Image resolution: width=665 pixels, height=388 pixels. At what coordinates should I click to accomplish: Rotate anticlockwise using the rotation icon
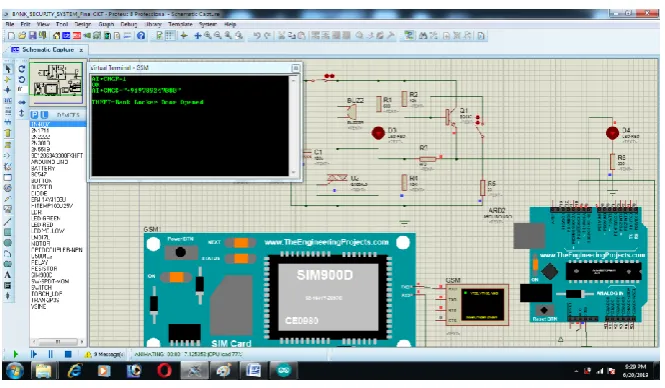tap(22, 80)
